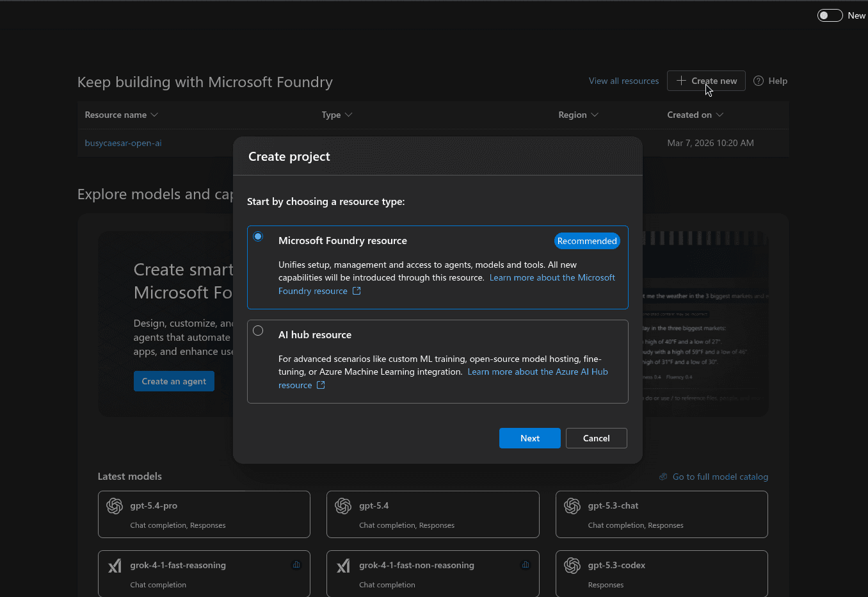Click external link icon after Foundry resource
Image resolution: width=868 pixels, height=597 pixels.
(357, 291)
